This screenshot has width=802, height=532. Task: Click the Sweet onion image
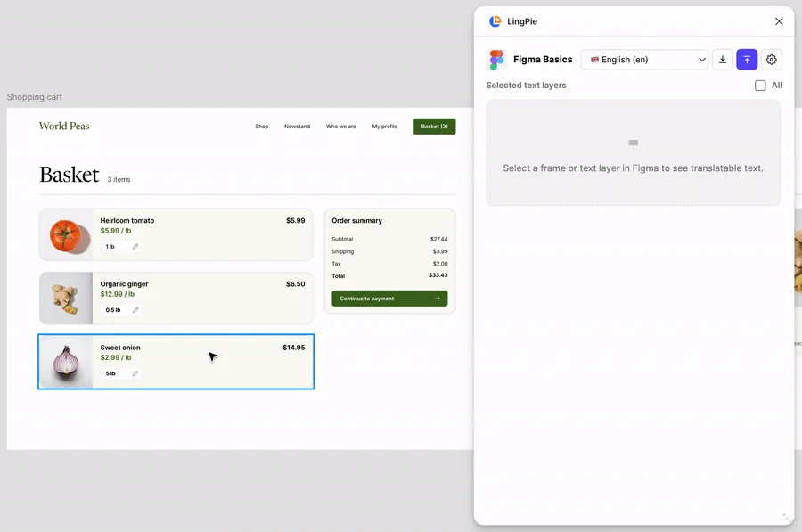click(66, 362)
